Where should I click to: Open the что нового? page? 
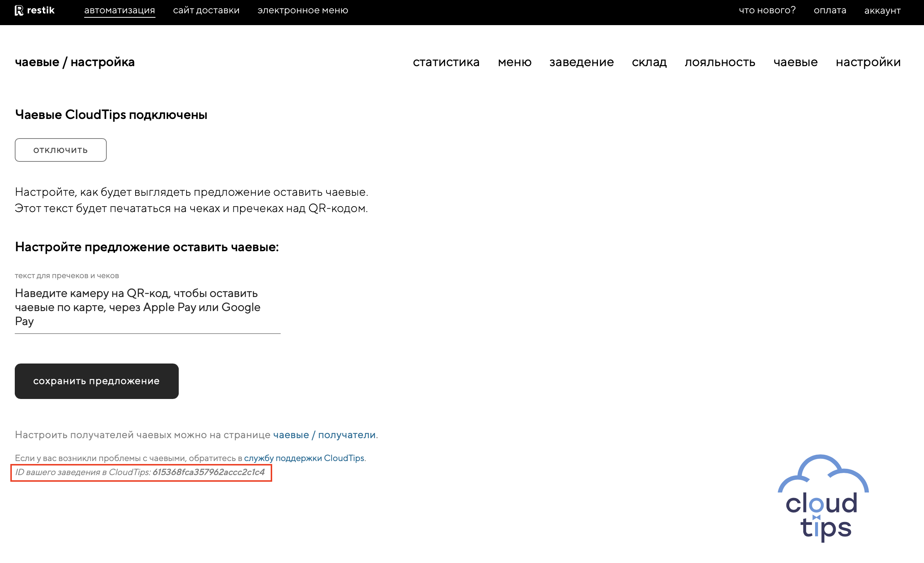point(767,10)
